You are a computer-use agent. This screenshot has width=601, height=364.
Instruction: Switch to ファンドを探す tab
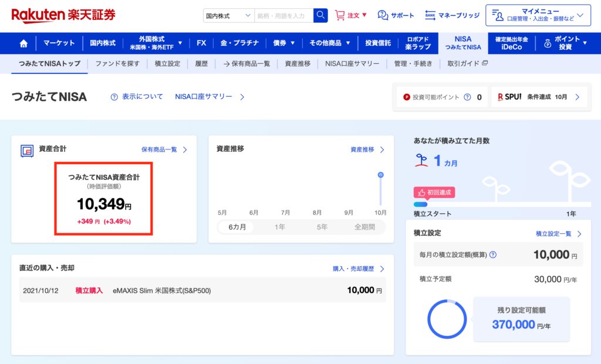click(117, 63)
